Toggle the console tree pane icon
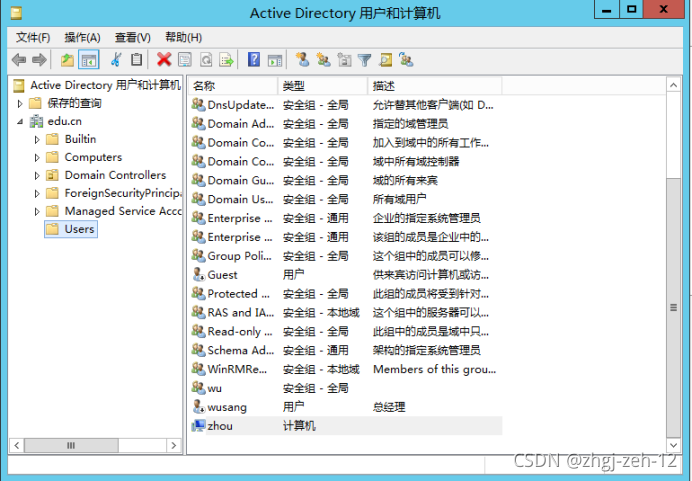The width and height of the screenshot is (692, 481). pyautogui.click(x=89, y=60)
